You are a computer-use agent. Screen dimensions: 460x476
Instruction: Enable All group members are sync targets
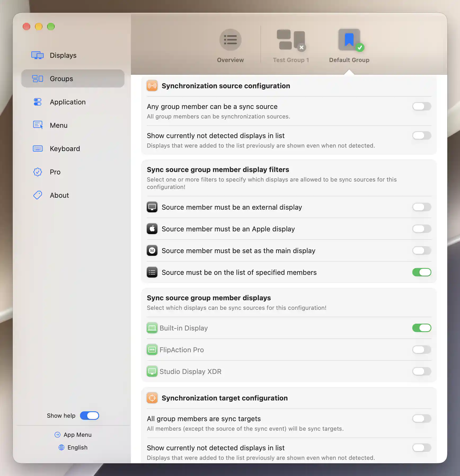click(422, 419)
